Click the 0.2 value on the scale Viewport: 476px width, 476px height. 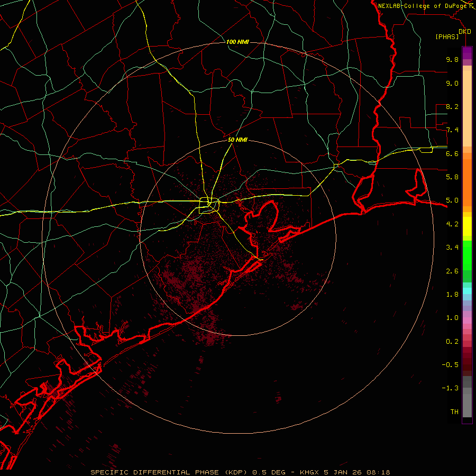click(x=452, y=342)
